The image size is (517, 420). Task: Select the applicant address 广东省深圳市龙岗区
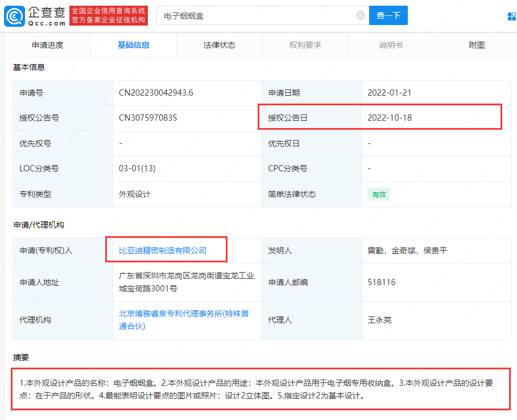187,282
